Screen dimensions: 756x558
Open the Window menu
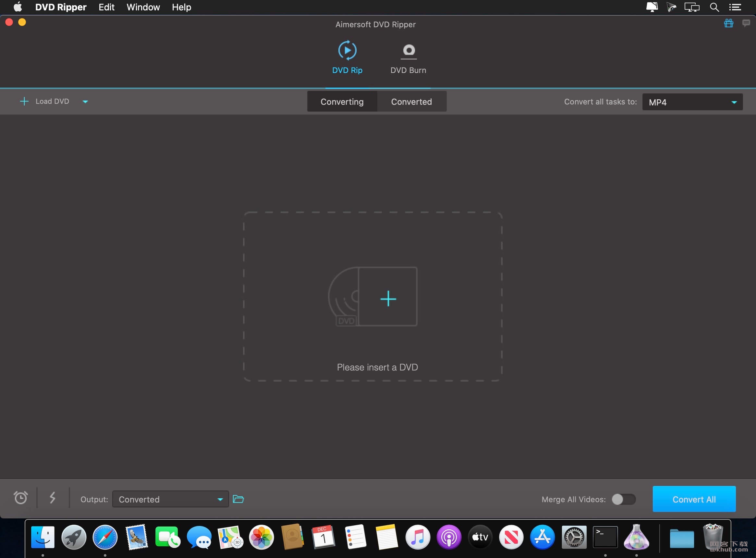pos(143,7)
